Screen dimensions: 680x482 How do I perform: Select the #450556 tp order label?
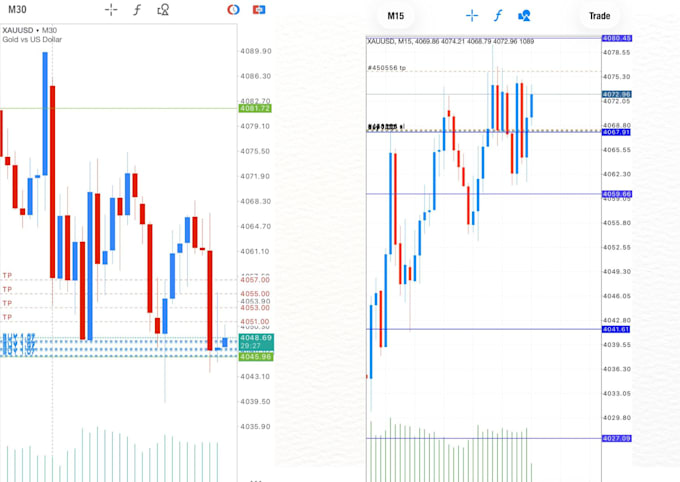(387, 68)
